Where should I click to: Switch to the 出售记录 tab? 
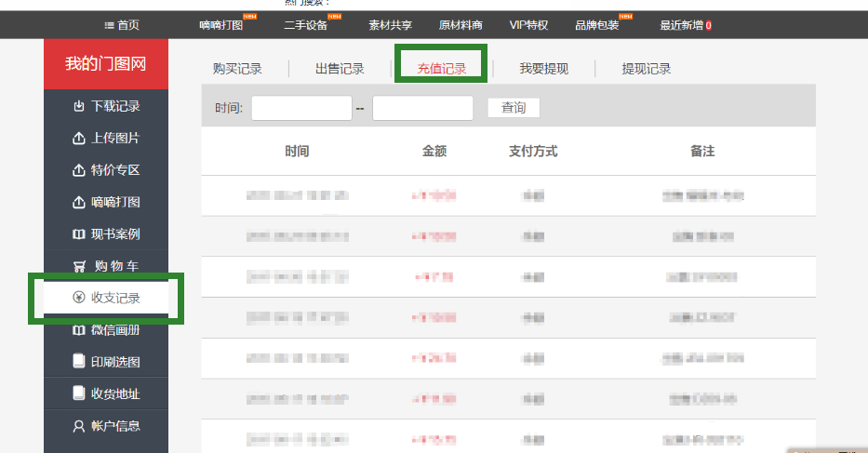(340, 69)
